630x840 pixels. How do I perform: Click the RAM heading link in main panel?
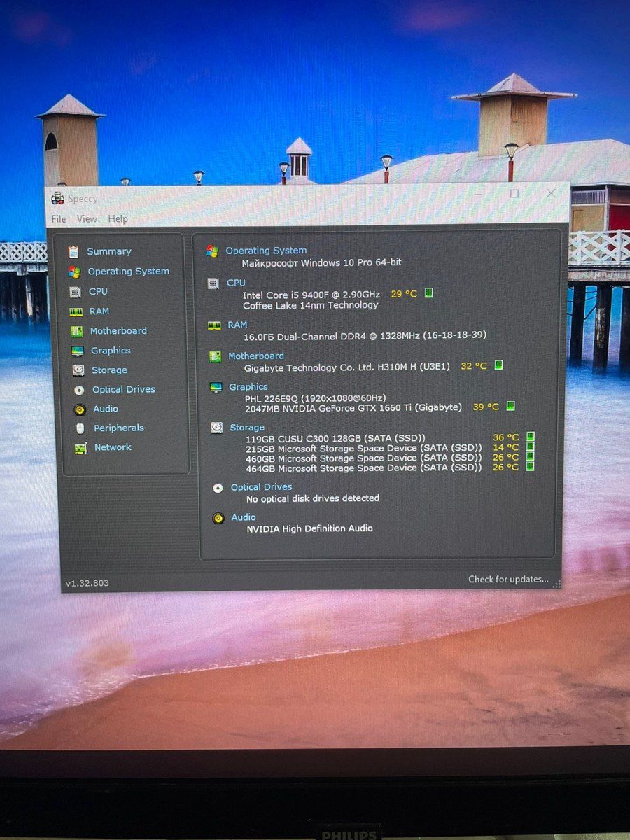pos(237,325)
